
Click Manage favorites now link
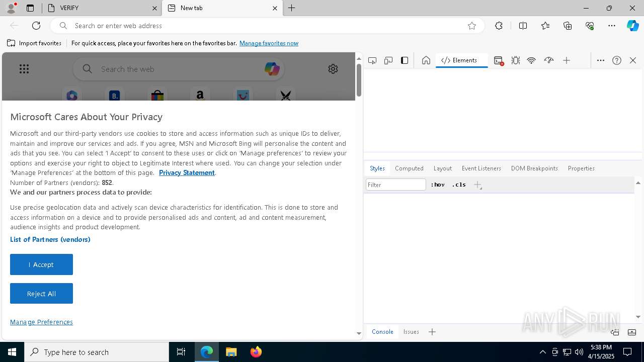pos(269,43)
